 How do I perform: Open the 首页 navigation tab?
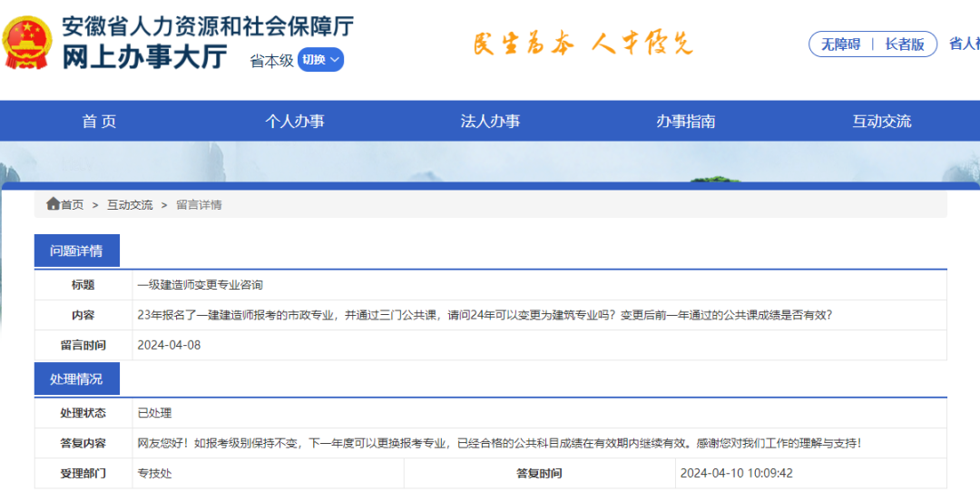(x=99, y=122)
